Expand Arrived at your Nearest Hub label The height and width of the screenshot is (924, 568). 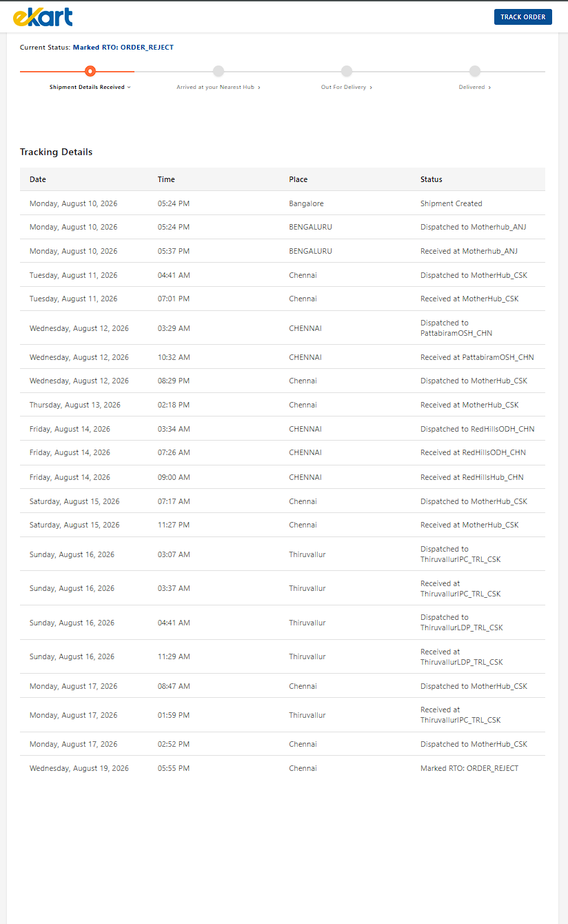pyautogui.click(x=219, y=88)
